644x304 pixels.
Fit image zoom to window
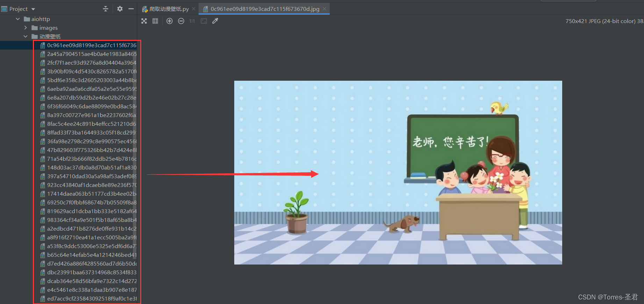[204, 21]
